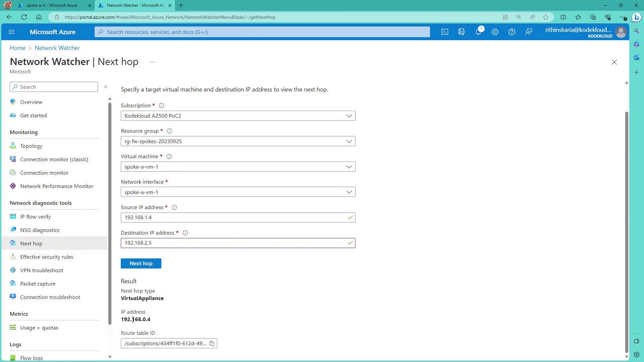Click the help question mark icon
This screenshot has width=644, height=362.
(512, 32)
